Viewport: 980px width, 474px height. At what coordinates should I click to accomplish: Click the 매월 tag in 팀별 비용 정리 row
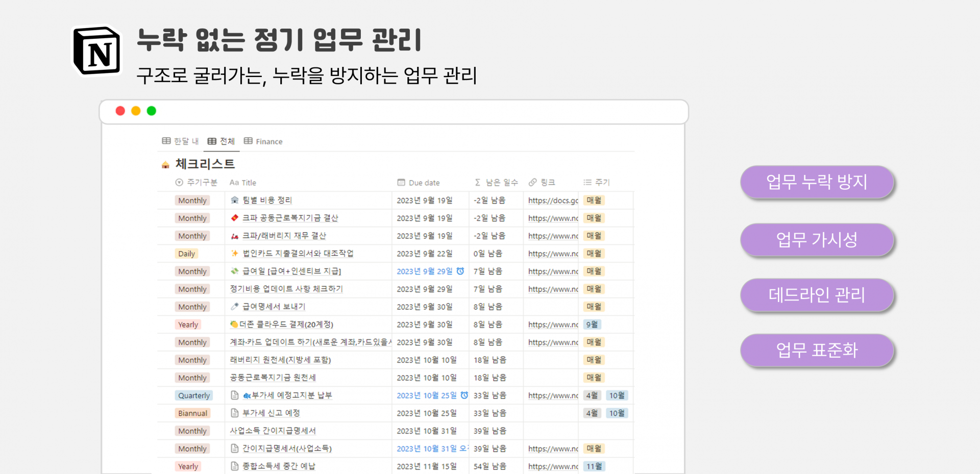coord(594,201)
